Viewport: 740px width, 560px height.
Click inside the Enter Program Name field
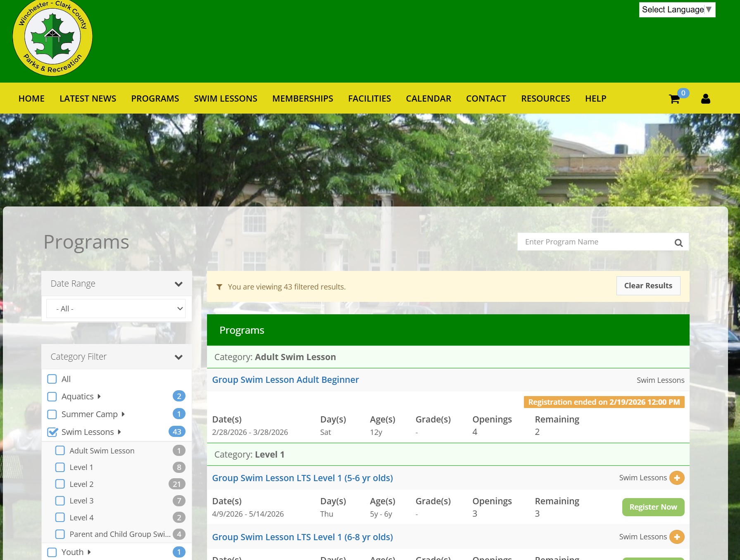coord(595,242)
